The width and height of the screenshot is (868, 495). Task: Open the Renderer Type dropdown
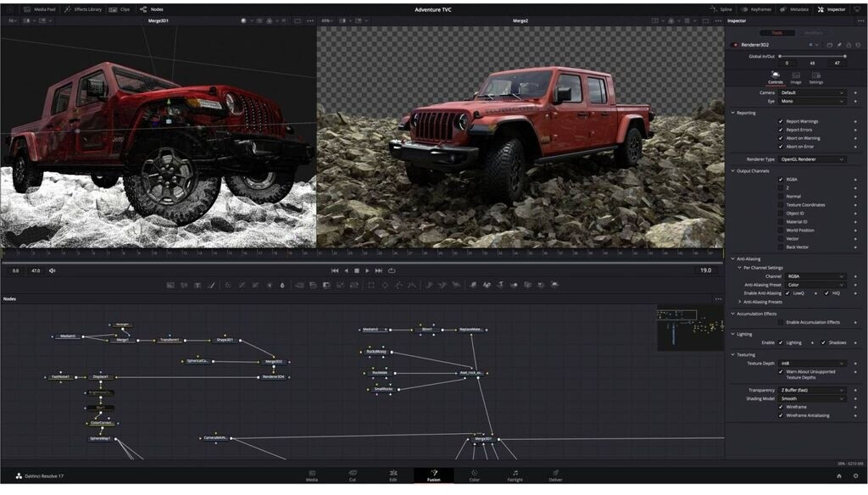pos(812,159)
